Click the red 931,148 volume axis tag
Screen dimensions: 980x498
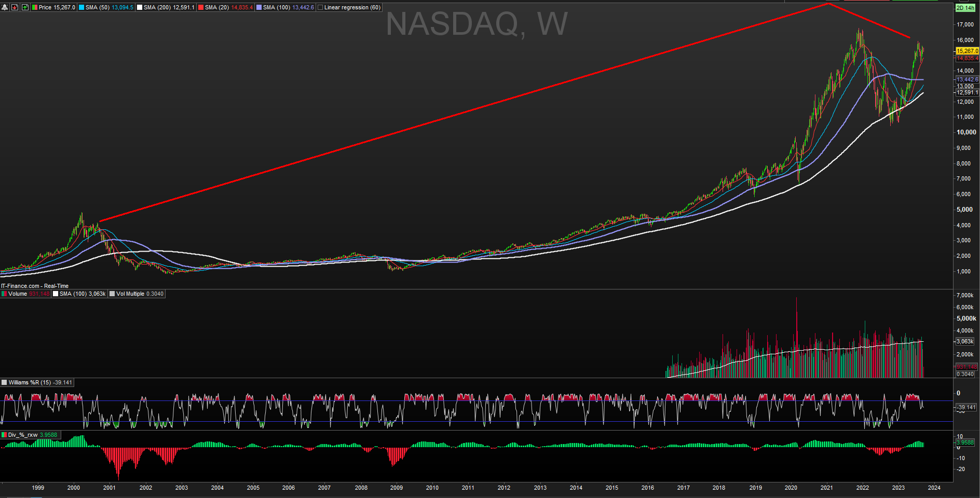966,367
